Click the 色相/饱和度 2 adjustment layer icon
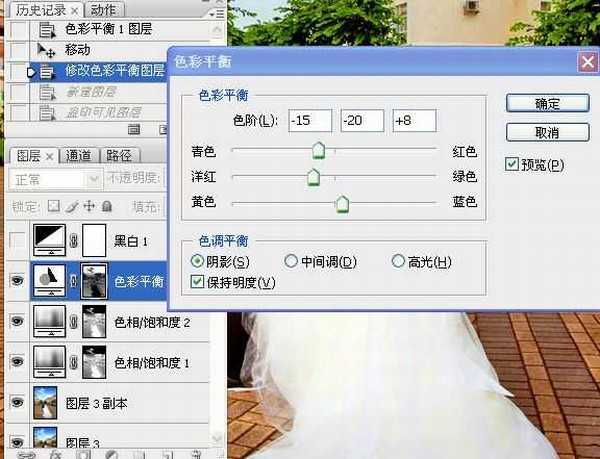 tap(49, 321)
